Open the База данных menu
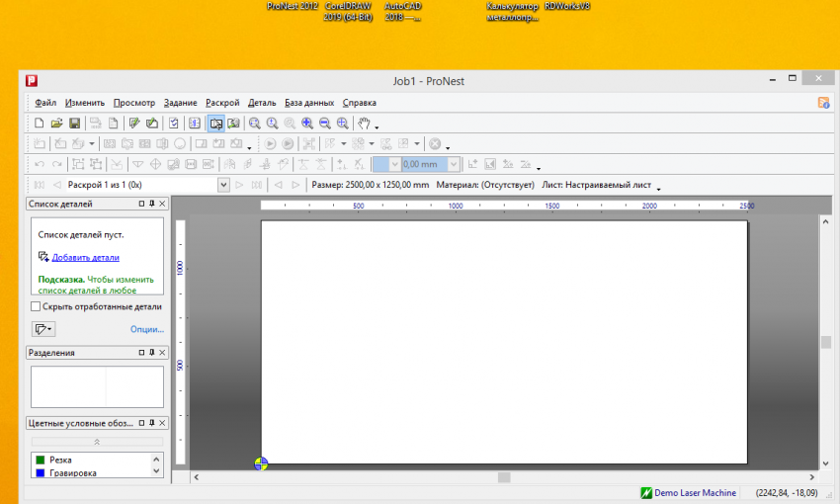Image resolution: width=840 pixels, height=504 pixels. (x=308, y=103)
